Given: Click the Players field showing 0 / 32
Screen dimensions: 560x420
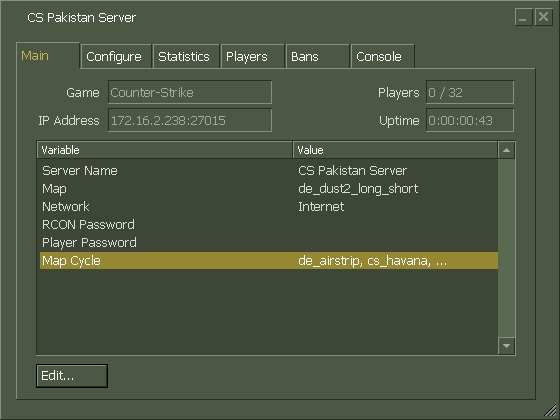Looking at the screenshot, I should (470, 92).
